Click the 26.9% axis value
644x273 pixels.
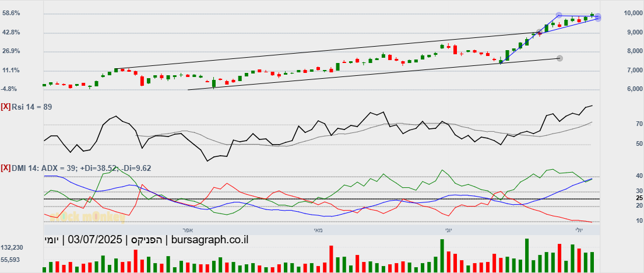tap(12, 51)
